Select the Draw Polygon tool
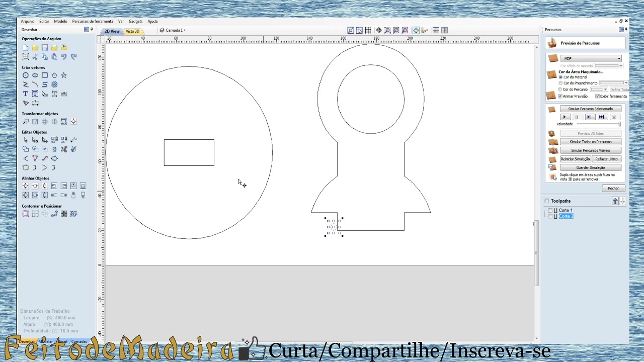Screen dimensions: 644x362 [x=54, y=75]
